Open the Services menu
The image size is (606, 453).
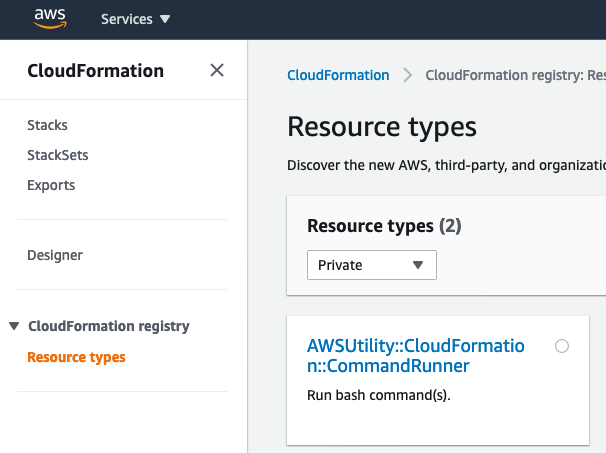(135, 19)
